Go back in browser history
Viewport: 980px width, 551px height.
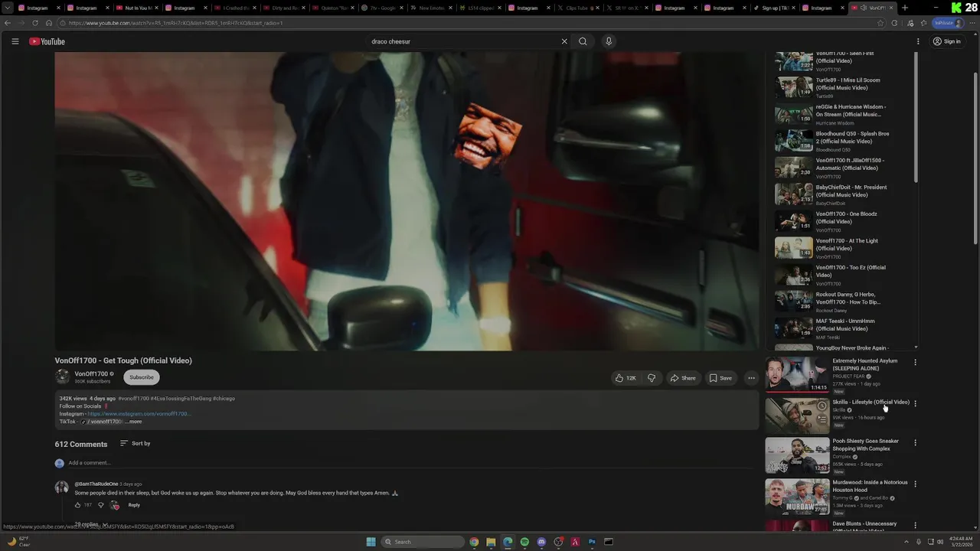tap(8, 23)
